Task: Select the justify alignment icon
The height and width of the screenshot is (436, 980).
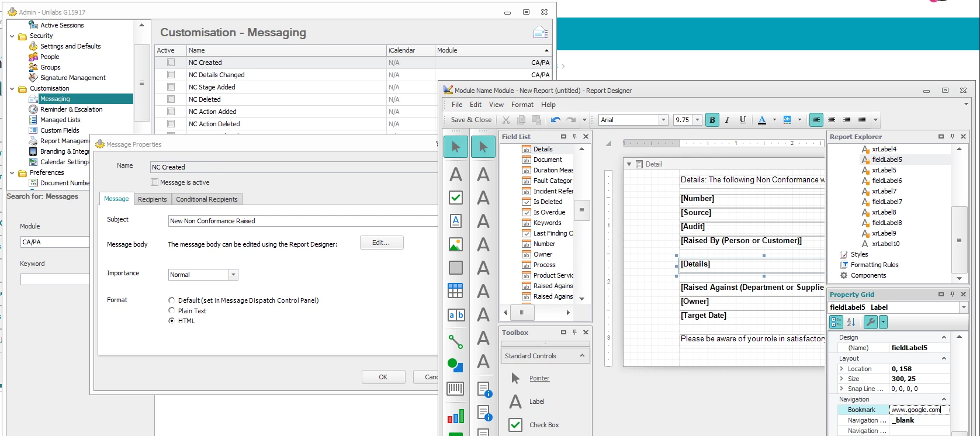Action: (x=861, y=120)
